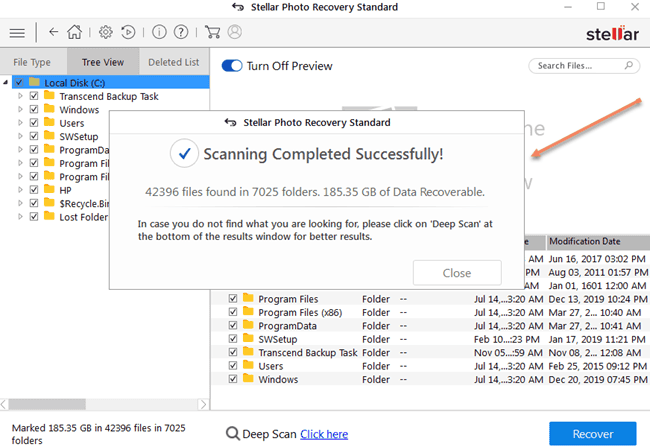
Task: Open settings gear icon
Action: pyautogui.click(x=106, y=32)
